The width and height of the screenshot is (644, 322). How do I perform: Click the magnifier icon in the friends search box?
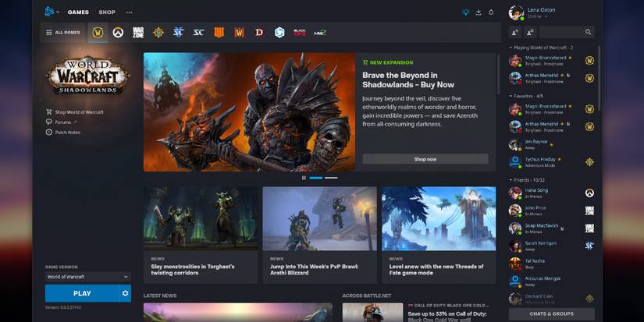588,32
